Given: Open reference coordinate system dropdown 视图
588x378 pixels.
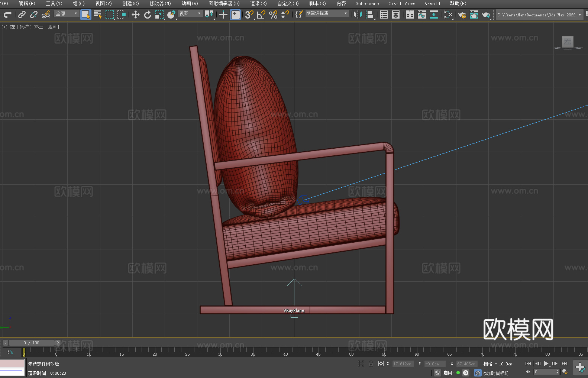Looking at the screenshot, I should [190, 13].
